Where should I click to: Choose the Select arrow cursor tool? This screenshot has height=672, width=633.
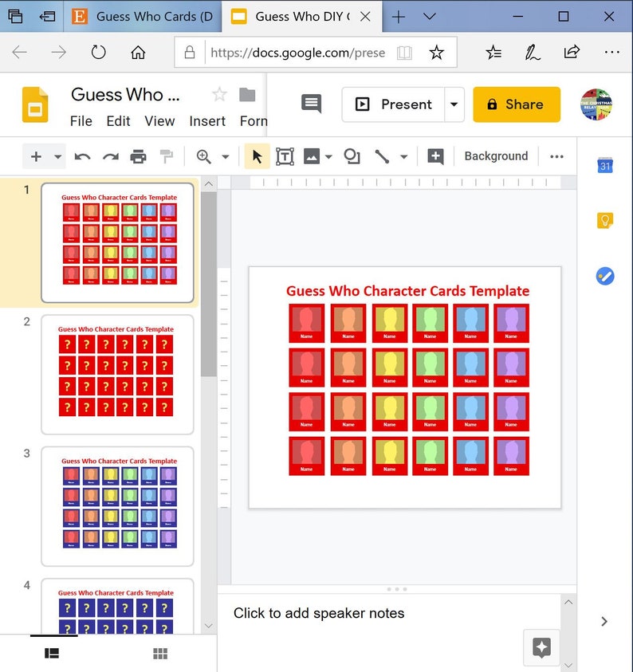tap(257, 156)
